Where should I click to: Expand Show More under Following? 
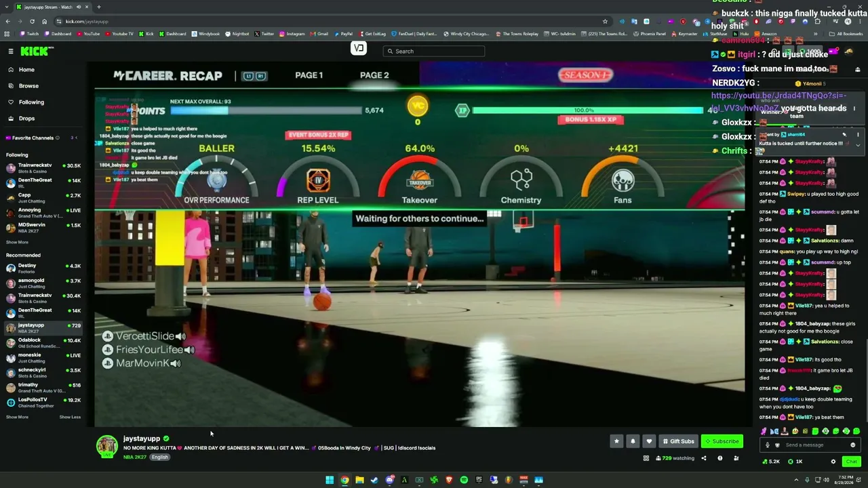pos(18,242)
